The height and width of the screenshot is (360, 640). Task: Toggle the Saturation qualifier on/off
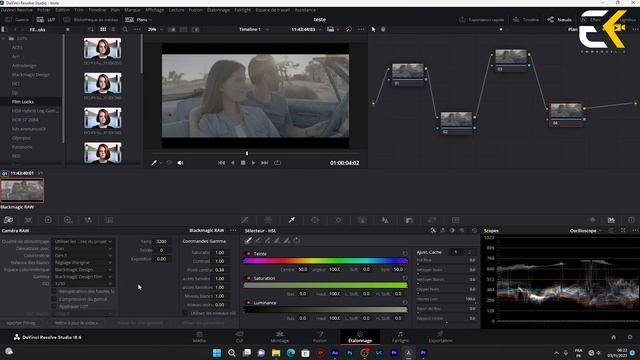tap(248, 278)
